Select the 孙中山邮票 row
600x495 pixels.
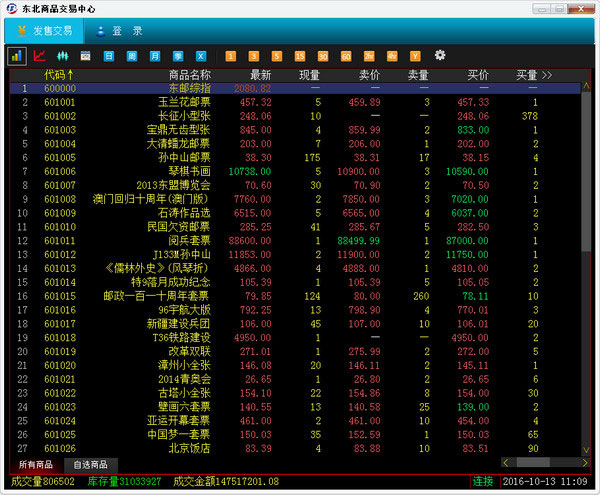[295, 158]
